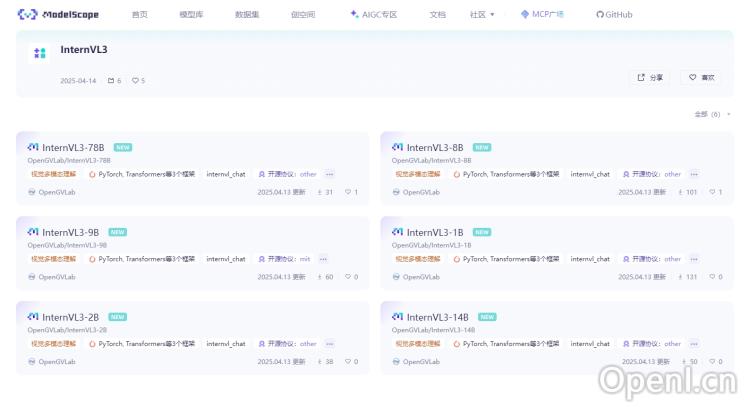Image resolution: width=750 pixels, height=407 pixels.
Task: Expand more tags on InternVL3-14B card
Action: click(x=693, y=343)
